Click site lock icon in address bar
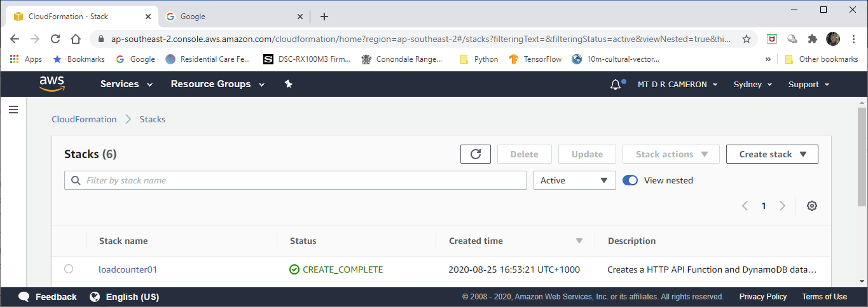Viewport: 868px width, 307px height. point(102,39)
